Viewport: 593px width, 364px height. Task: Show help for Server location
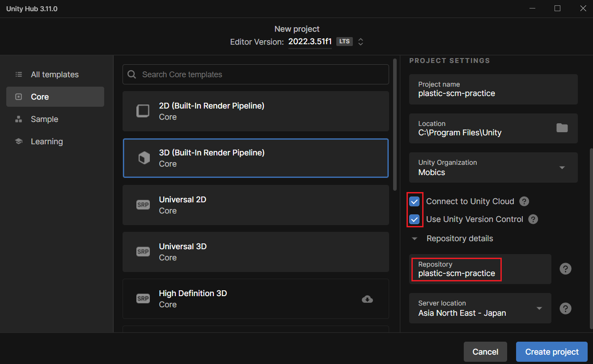pos(566,309)
